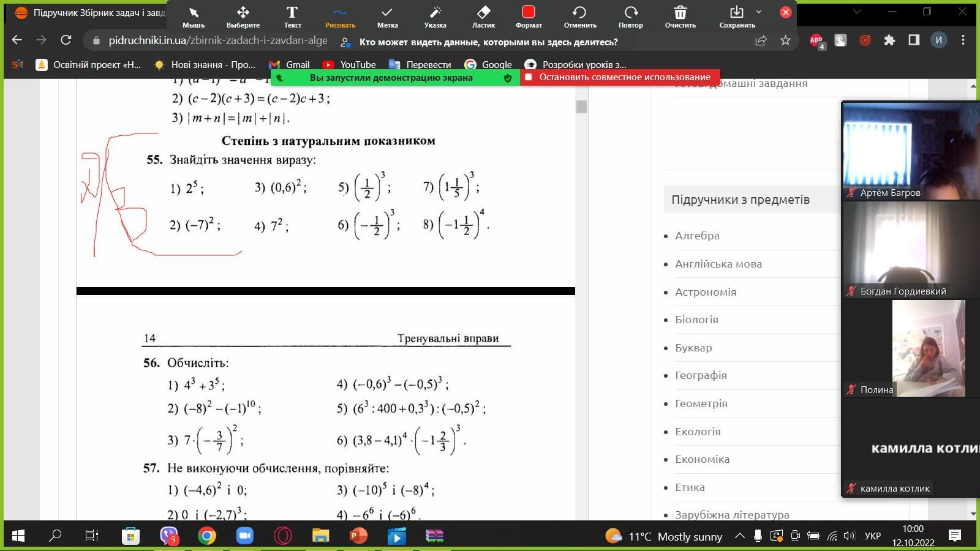Open Алгебра subject link
Screen dimensions: 980x551
tap(697, 236)
